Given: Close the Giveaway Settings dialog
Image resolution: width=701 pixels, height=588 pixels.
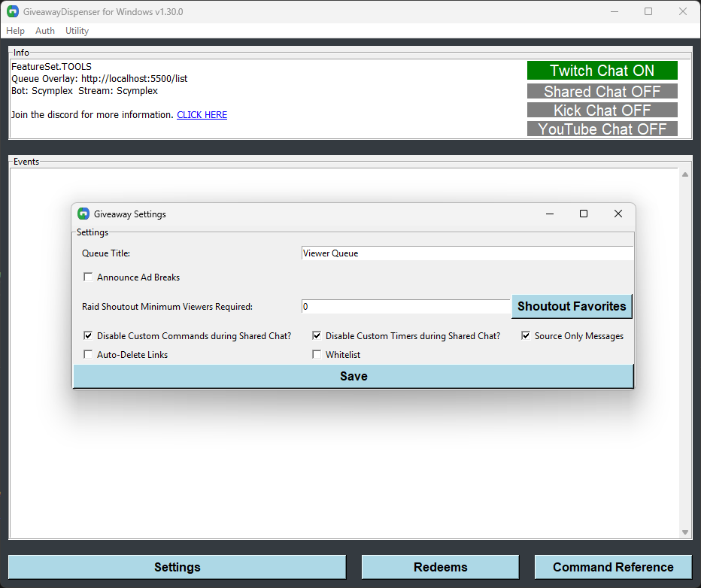Looking at the screenshot, I should coord(618,214).
